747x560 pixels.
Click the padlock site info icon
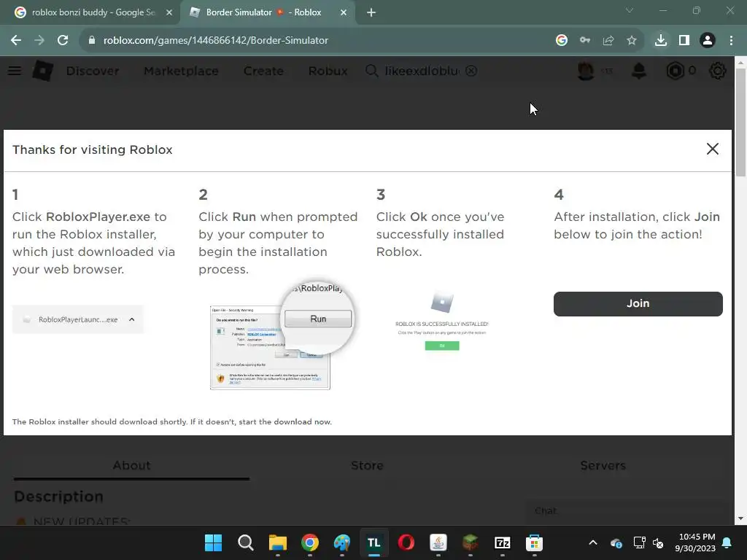click(x=92, y=41)
